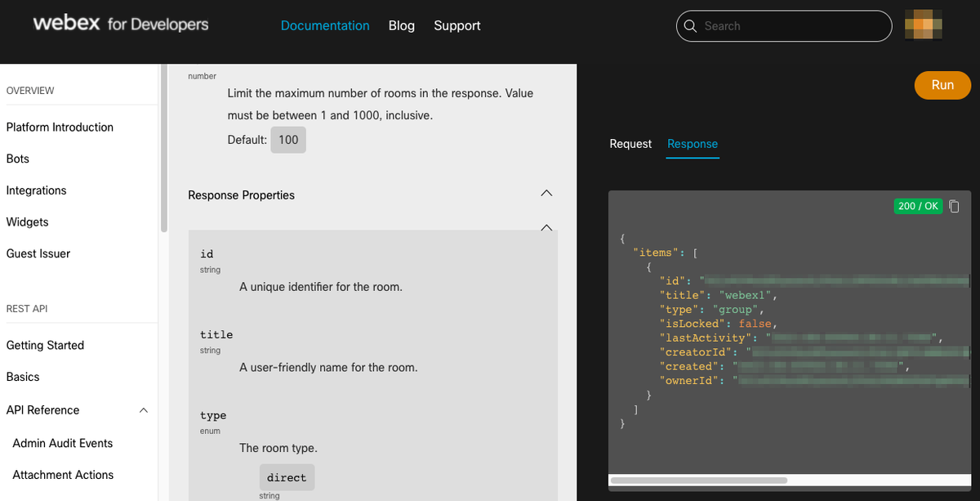Select API Reference in sidebar
980x501 pixels.
pos(42,410)
